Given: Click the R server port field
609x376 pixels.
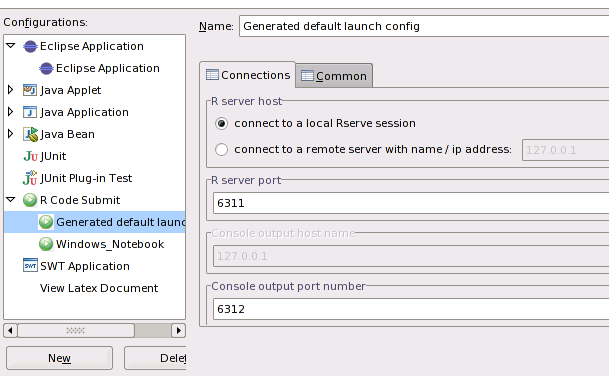Looking at the screenshot, I should 411,203.
